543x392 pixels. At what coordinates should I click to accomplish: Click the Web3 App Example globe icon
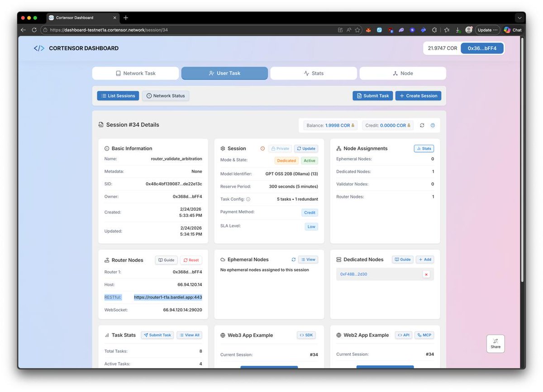(x=223, y=335)
